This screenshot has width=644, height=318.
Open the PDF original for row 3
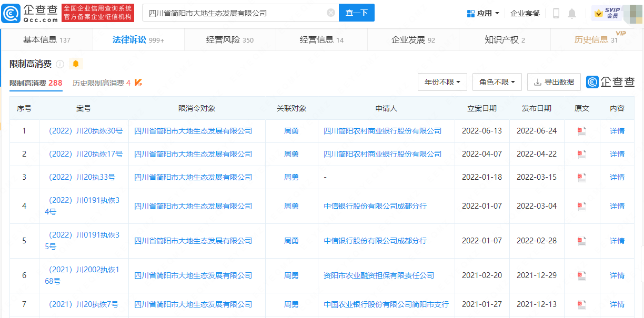click(x=581, y=178)
